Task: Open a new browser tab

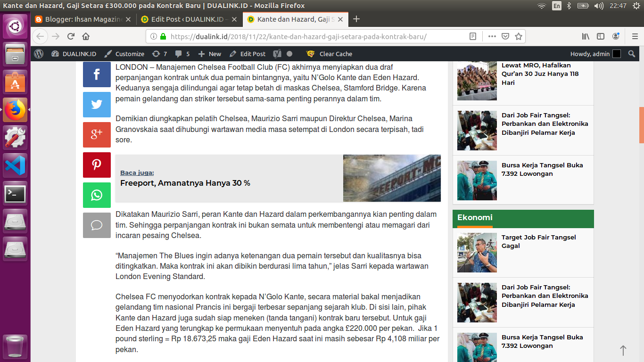Action: tap(356, 19)
